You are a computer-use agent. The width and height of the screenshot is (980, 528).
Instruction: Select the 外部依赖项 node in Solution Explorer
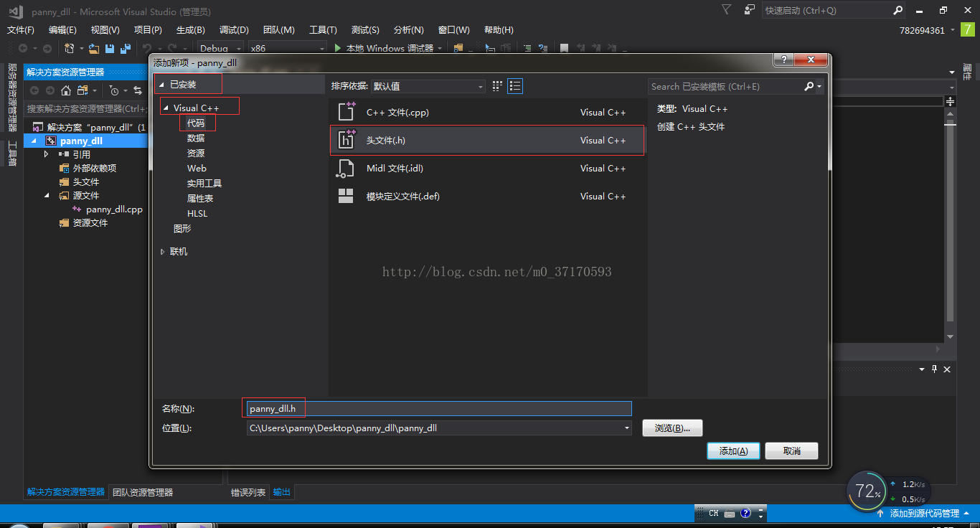pos(94,168)
